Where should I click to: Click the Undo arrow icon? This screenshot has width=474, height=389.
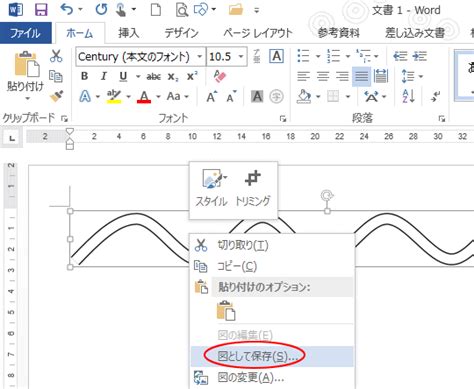pyautogui.click(x=67, y=9)
